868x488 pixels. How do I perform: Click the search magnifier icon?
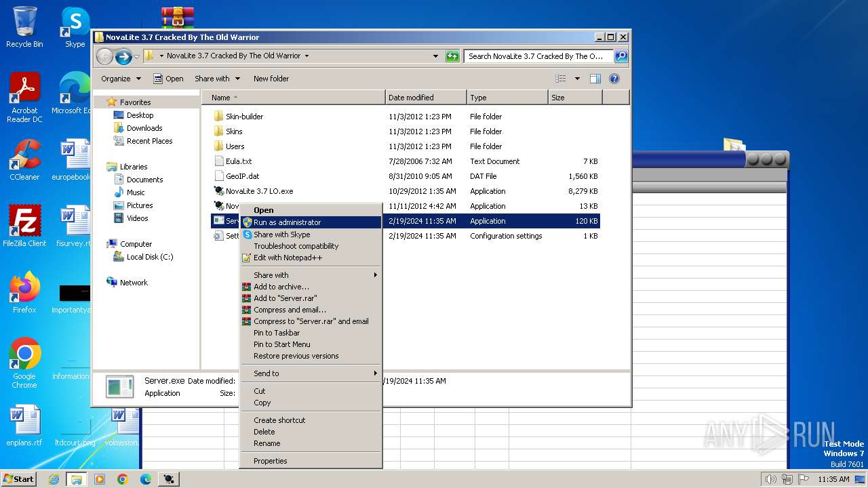coord(620,56)
